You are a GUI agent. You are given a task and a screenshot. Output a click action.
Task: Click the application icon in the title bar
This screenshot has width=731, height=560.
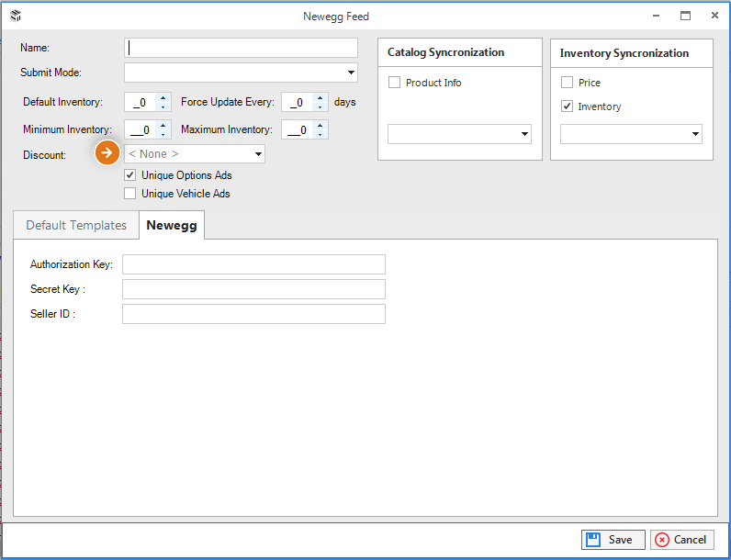pyautogui.click(x=16, y=16)
